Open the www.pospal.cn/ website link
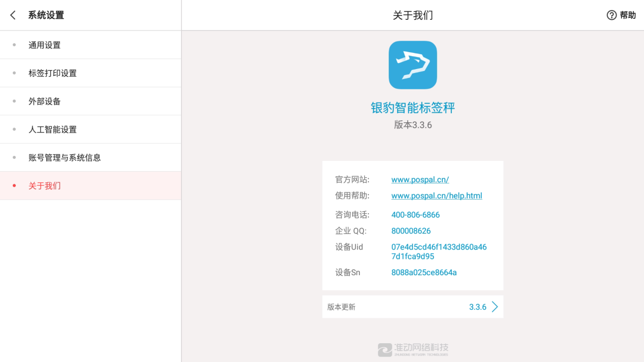 420,180
